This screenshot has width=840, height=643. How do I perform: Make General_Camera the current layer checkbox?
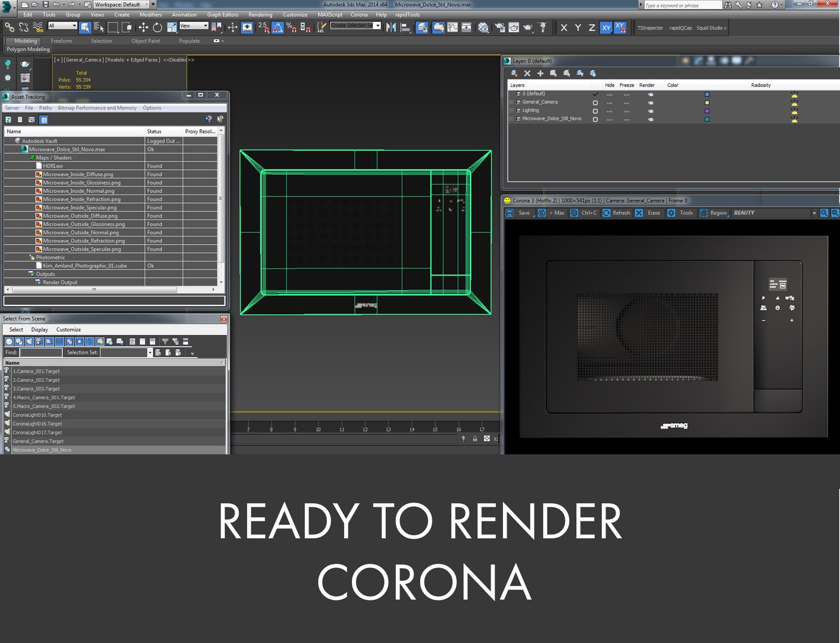(x=595, y=102)
